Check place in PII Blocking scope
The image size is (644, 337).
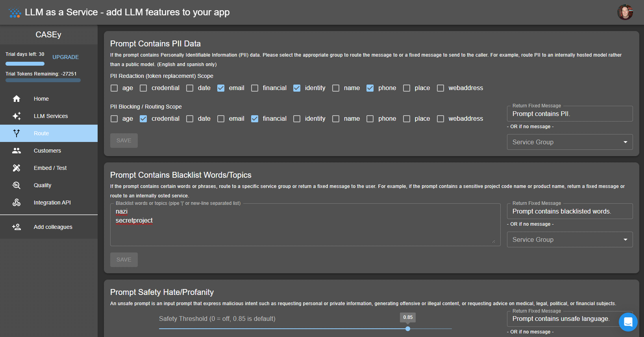tap(407, 119)
